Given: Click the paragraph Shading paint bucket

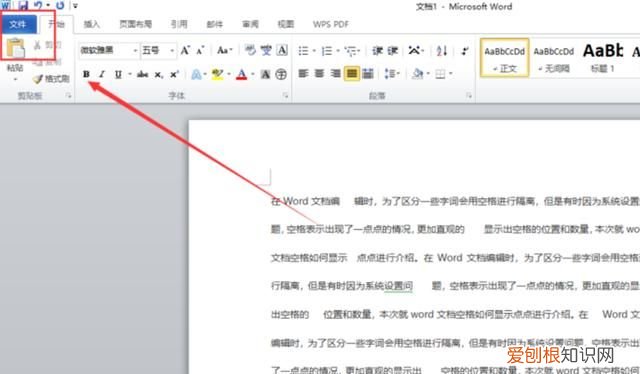Looking at the screenshot, I should tap(418, 73).
